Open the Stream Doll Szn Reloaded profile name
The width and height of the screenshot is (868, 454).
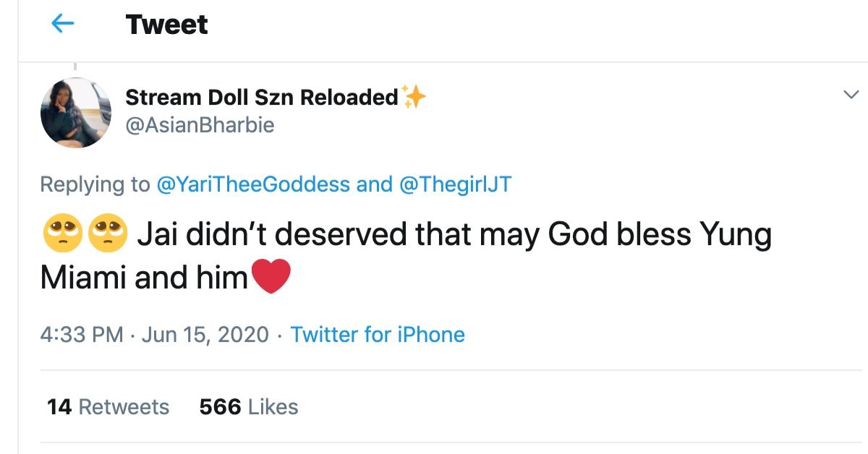261,97
